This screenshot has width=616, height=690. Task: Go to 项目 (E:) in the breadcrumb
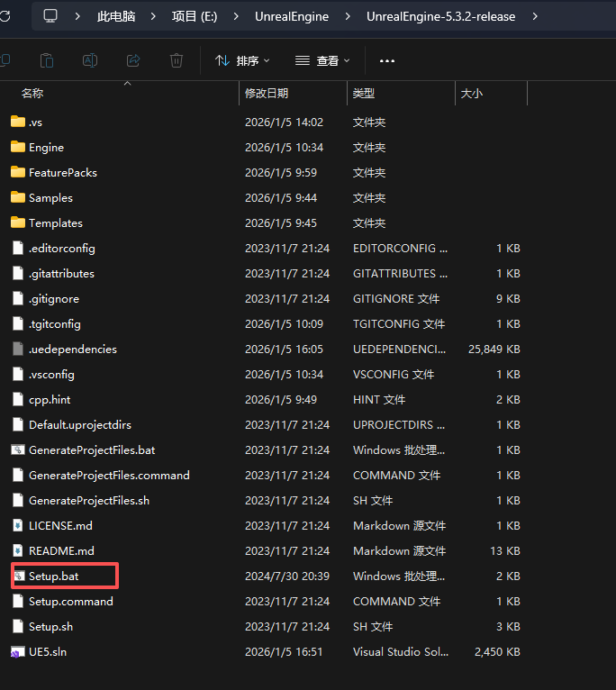coord(195,16)
